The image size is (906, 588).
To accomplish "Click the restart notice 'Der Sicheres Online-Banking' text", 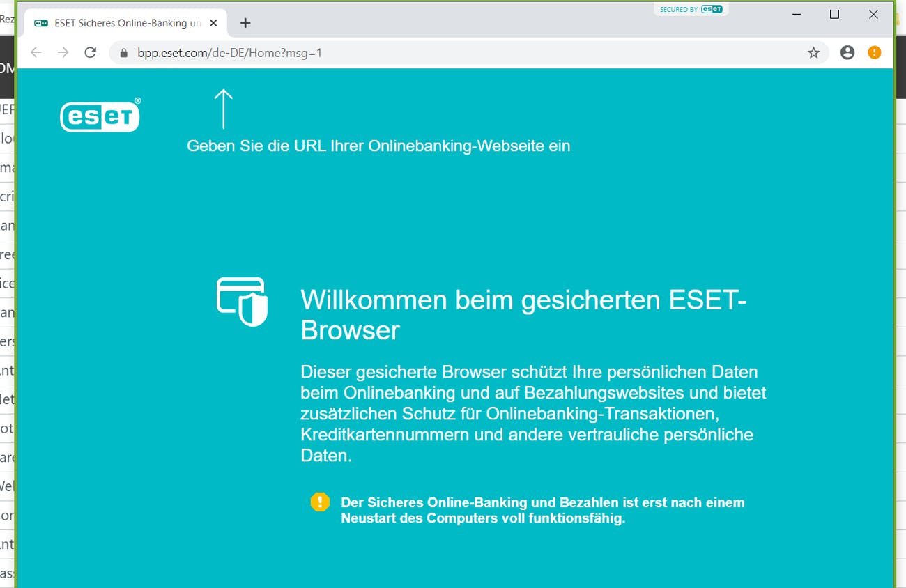I will pyautogui.click(x=543, y=511).
